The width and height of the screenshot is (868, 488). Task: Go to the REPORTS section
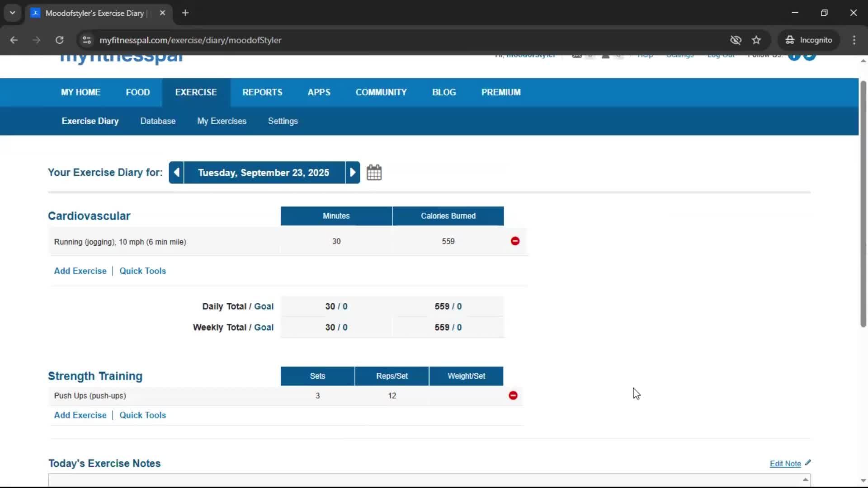pyautogui.click(x=262, y=92)
